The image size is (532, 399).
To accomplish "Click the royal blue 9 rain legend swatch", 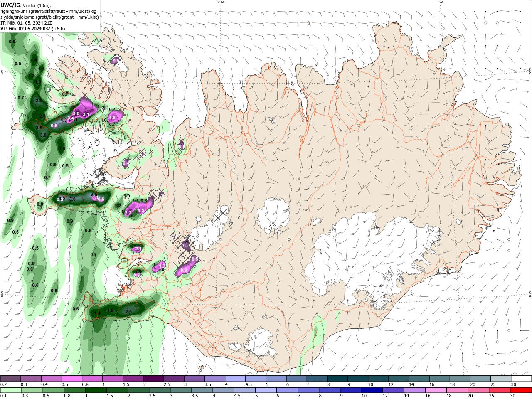I will (x=351, y=390).
